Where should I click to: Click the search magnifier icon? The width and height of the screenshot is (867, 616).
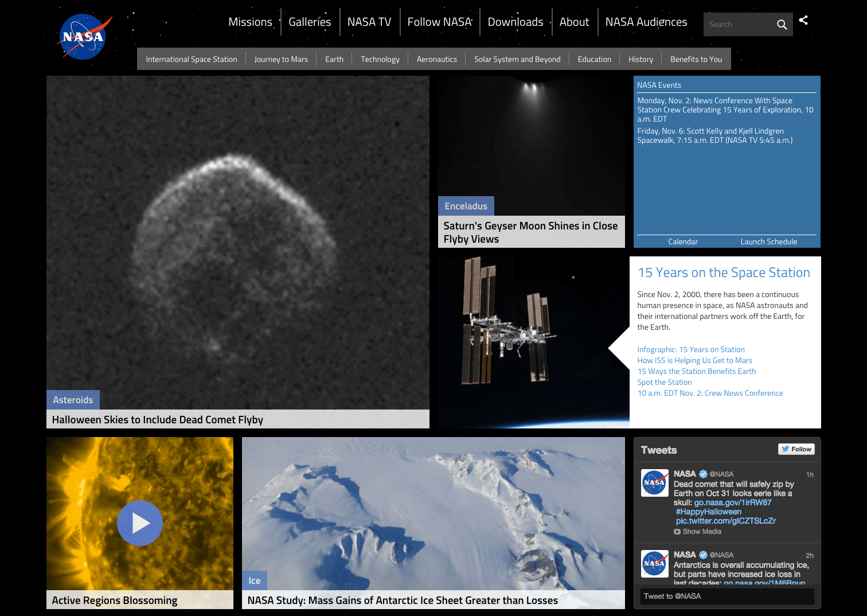pyautogui.click(x=782, y=25)
